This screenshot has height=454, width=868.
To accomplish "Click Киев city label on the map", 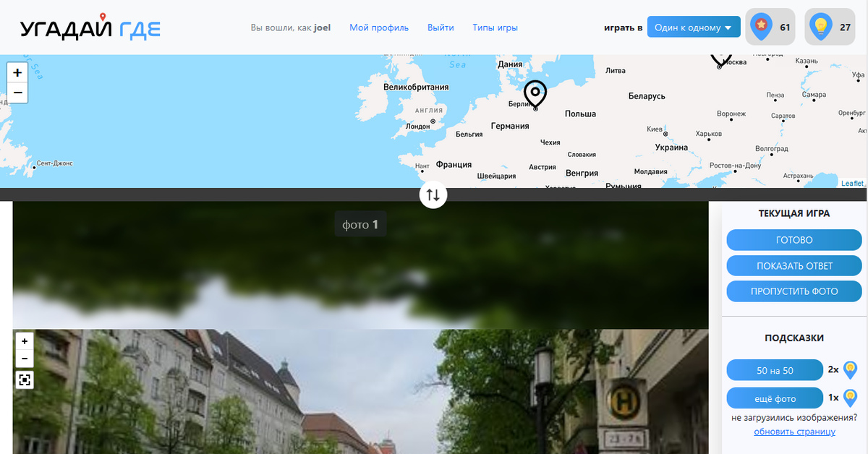I will click(x=654, y=129).
